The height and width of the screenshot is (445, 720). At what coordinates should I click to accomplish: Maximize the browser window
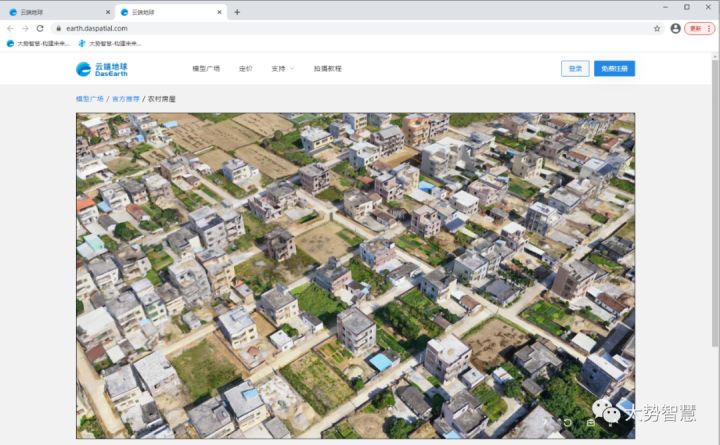(687, 7)
